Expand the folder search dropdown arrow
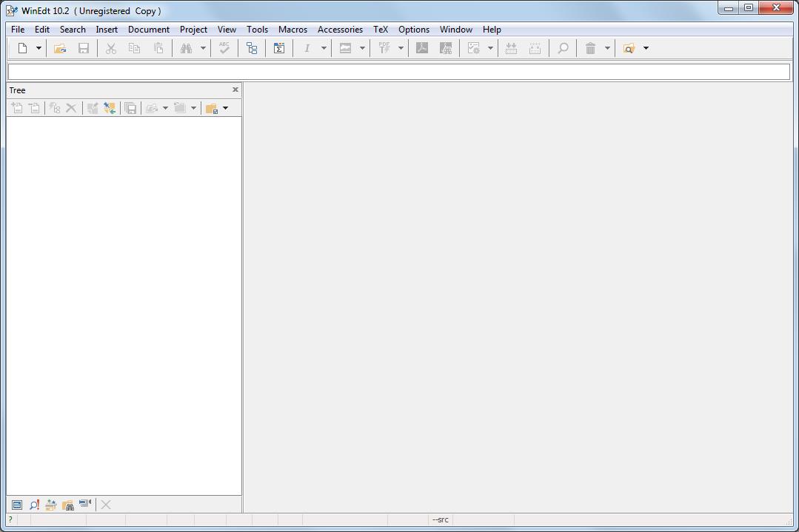This screenshot has height=532, width=799. point(646,48)
